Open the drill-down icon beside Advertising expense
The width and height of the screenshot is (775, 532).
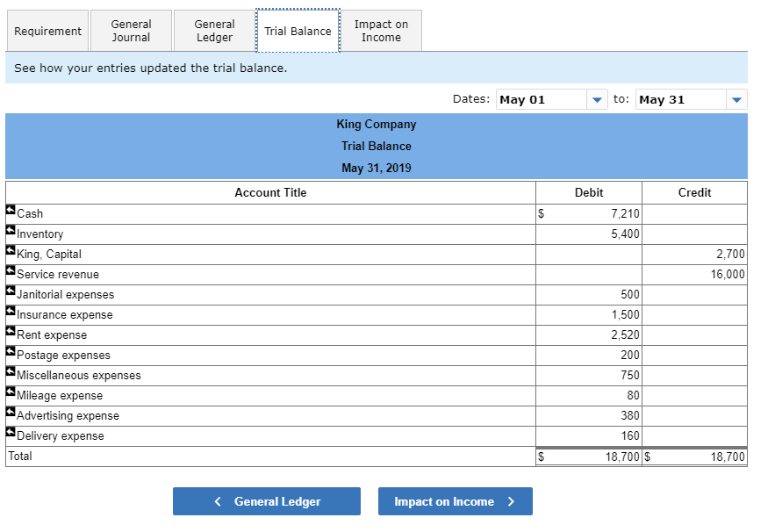pos(11,411)
